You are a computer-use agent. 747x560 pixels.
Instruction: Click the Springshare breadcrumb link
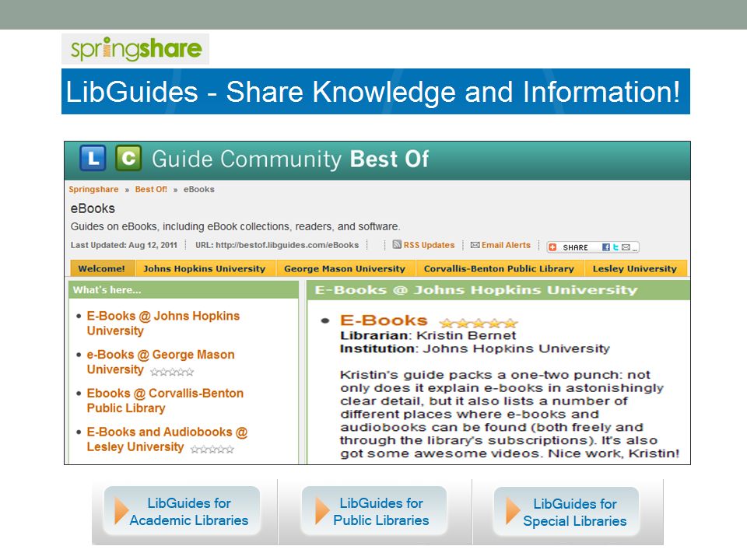coord(93,190)
